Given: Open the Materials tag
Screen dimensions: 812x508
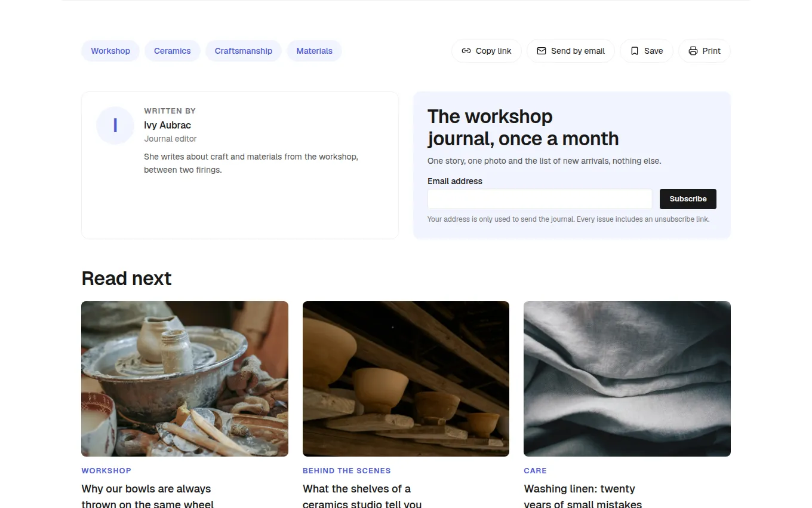Looking at the screenshot, I should point(315,51).
